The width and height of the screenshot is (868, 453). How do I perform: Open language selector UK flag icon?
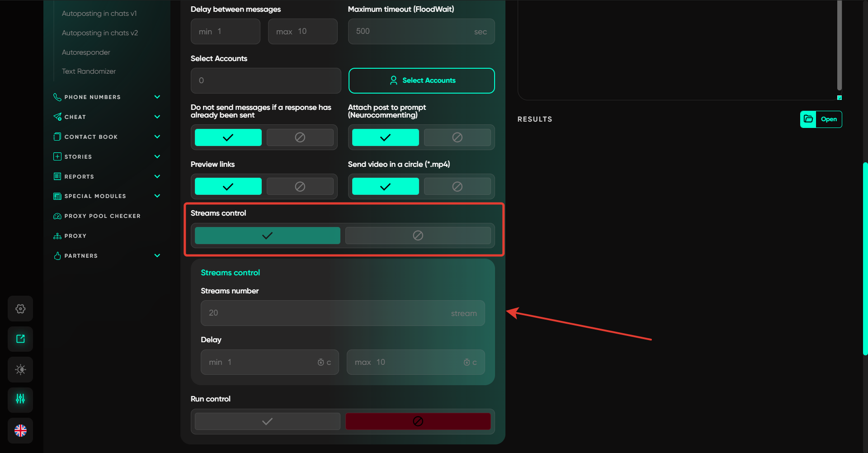tap(20, 430)
